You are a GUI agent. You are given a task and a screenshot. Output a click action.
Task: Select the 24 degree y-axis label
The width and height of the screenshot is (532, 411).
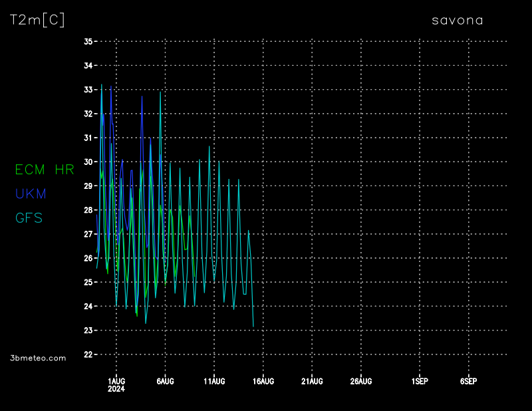(x=88, y=307)
